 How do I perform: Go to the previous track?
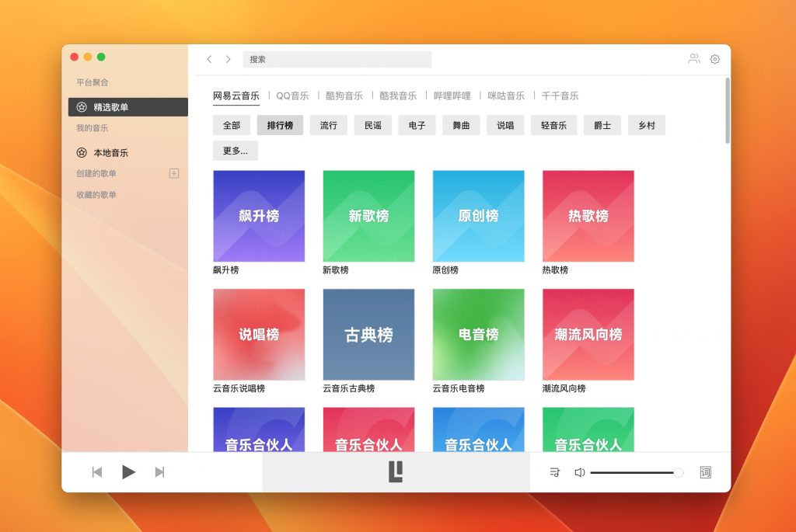tap(96, 471)
